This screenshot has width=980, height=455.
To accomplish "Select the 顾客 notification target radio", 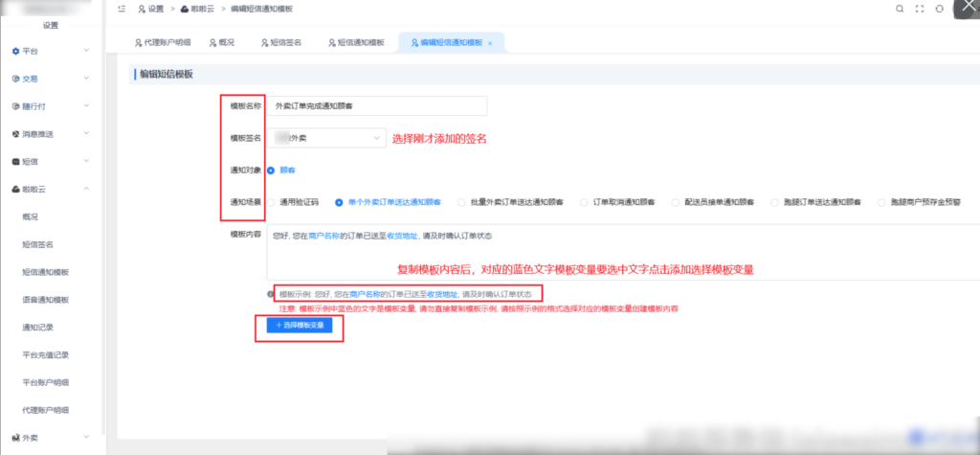I will (x=271, y=170).
